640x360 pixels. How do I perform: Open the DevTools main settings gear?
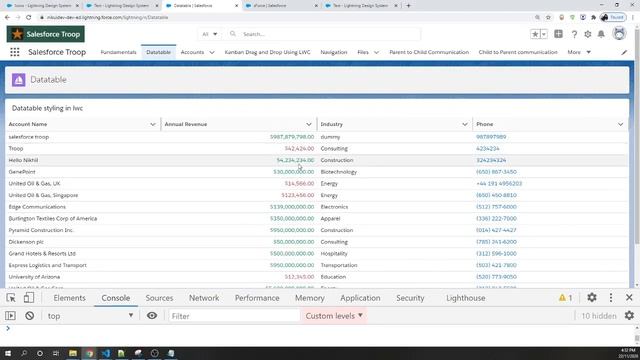pyautogui.click(x=592, y=298)
